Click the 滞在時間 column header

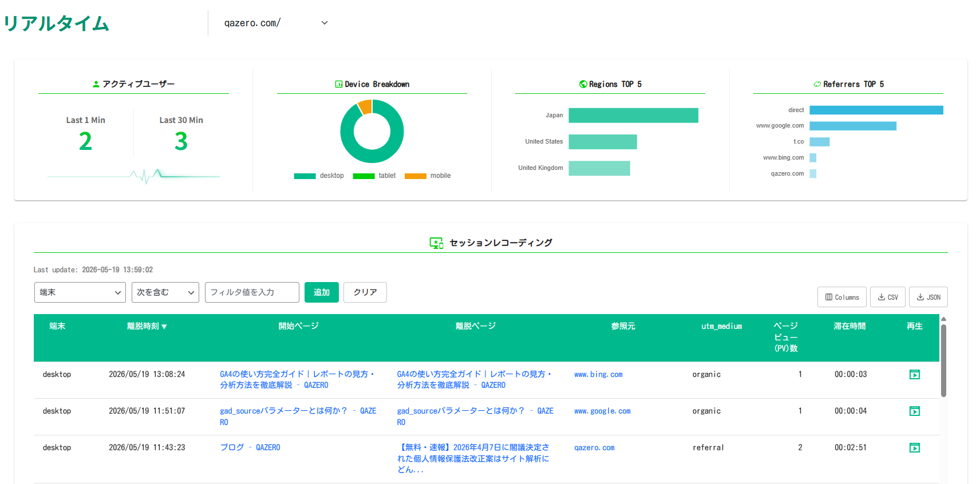pyautogui.click(x=849, y=326)
